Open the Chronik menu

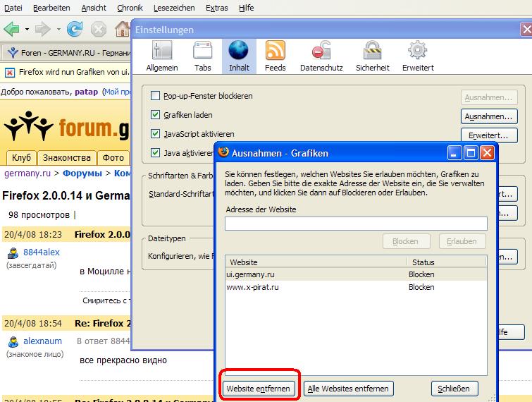(x=130, y=8)
